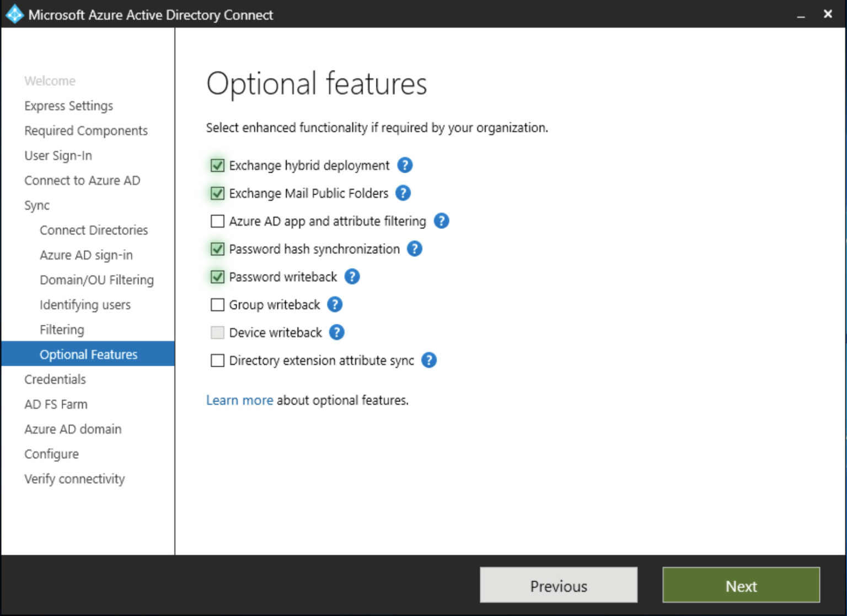Image resolution: width=847 pixels, height=616 pixels.
Task: Open help for Password writeback
Action: (x=352, y=276)
